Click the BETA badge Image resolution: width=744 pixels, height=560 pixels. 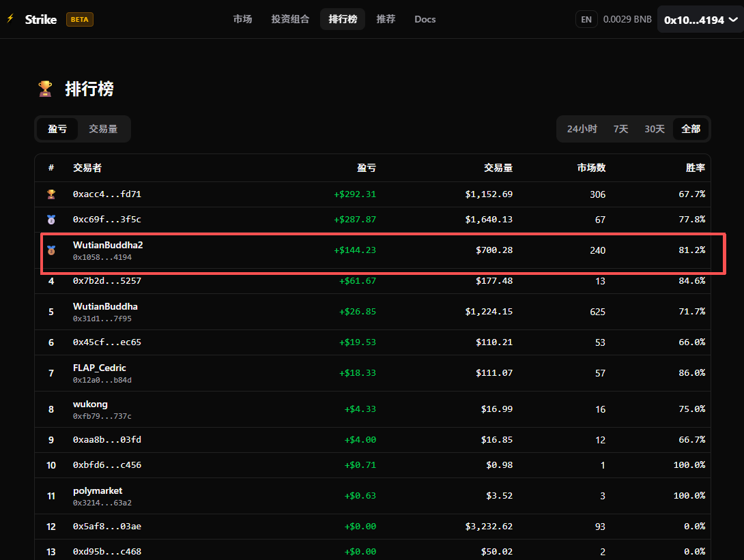(x=80, y=20)
